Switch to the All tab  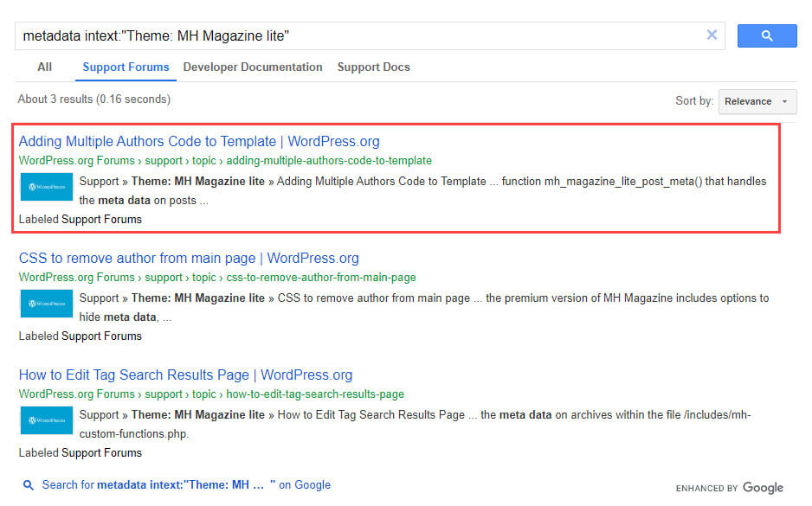click(x=44, y=67)
